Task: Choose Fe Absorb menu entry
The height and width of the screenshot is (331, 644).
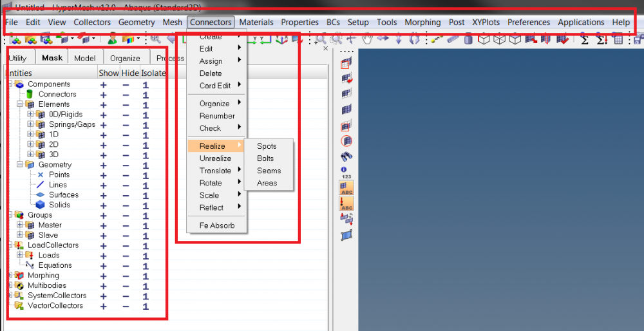Action: (x=216, y=225)
